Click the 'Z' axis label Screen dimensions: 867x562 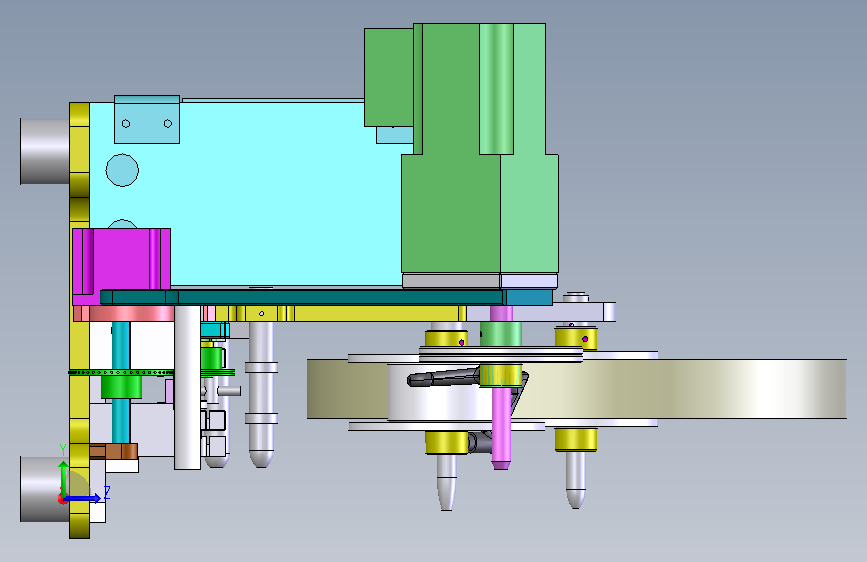pyautogui.click(x=107, y=492)
